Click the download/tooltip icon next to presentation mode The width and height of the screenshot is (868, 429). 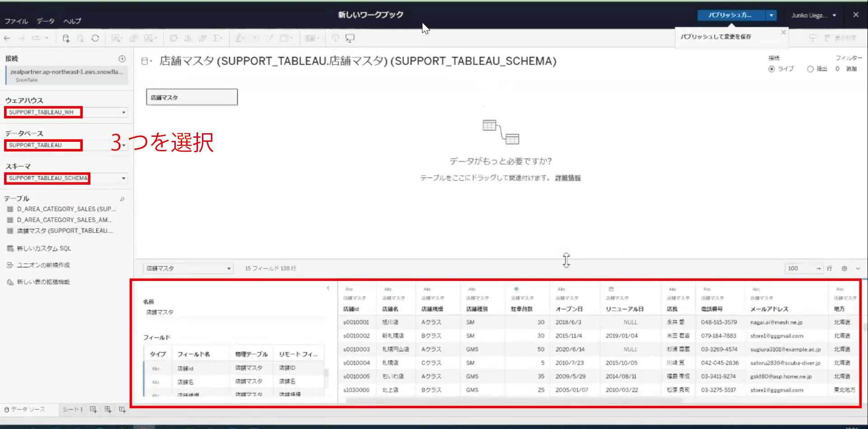pos(335,38)
